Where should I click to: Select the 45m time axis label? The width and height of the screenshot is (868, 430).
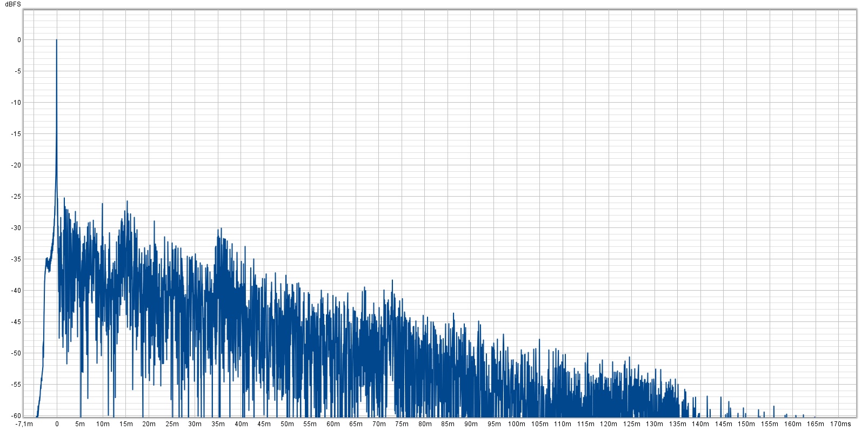click(x=264, y=424)
